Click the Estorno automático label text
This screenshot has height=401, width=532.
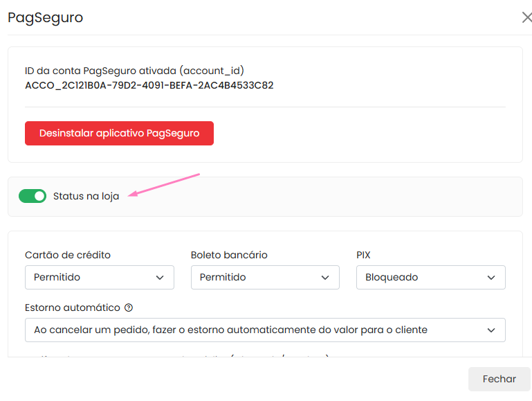click(x=73, y=308)
